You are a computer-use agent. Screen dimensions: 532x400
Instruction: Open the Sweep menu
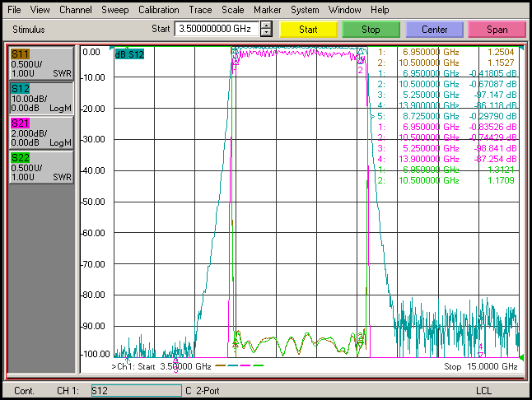point(115,10)
